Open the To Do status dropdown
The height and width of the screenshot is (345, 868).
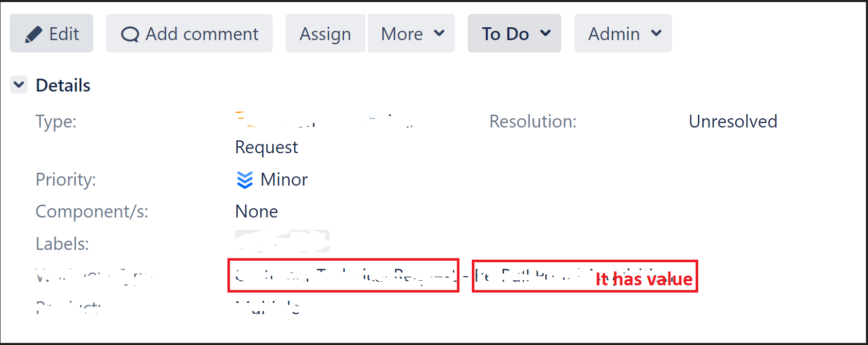(x=515, y=33)
